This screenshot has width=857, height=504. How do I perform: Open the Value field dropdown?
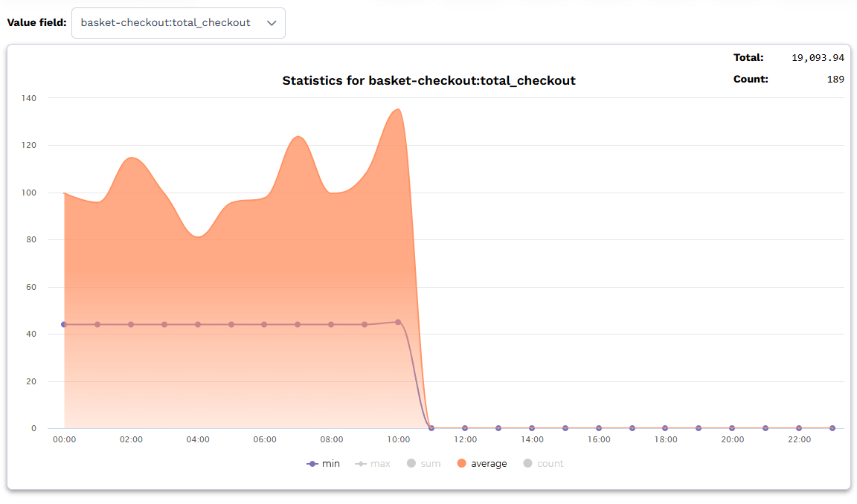point(179,23)
